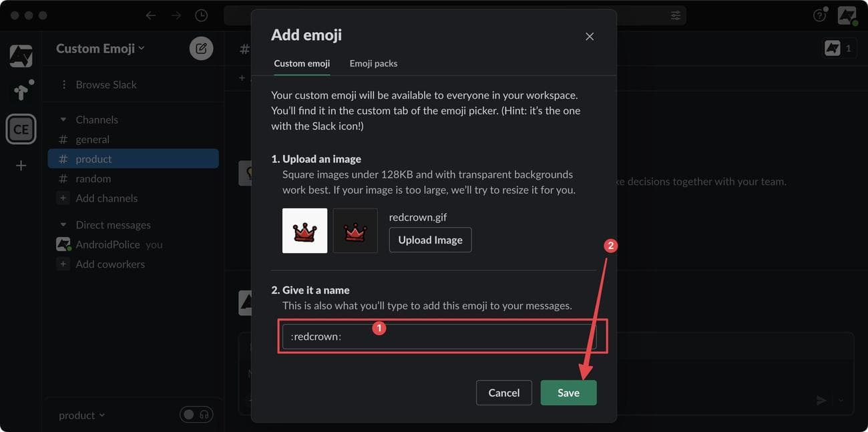Collapse the Direct messages section

(62, 224)
